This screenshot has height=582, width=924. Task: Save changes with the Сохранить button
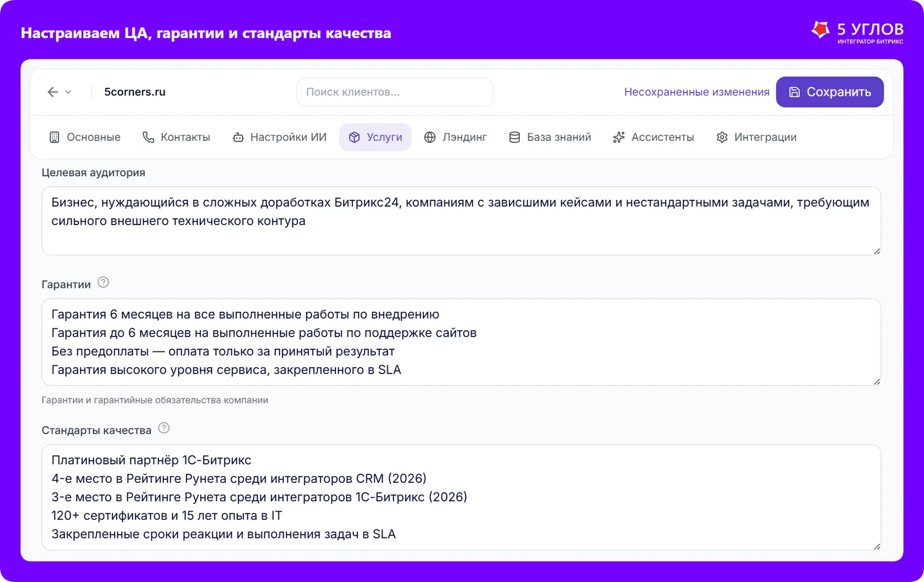click(830, 92)
